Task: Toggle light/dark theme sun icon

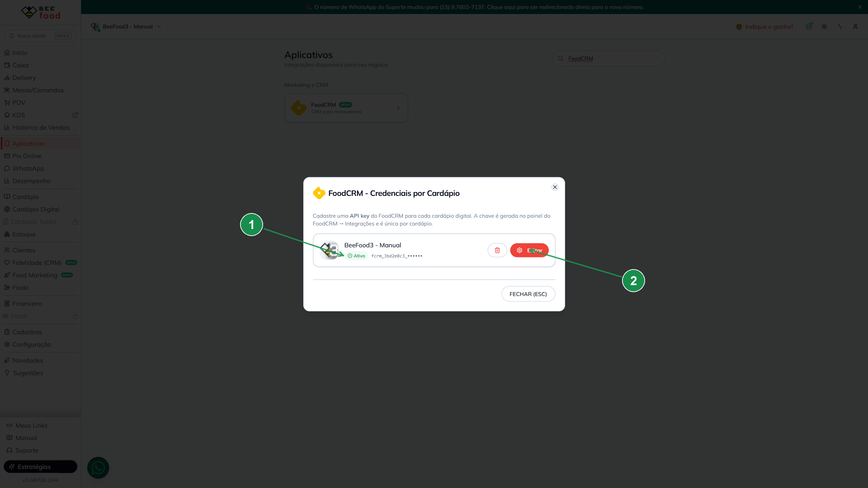Action: (x=824, y=26)
